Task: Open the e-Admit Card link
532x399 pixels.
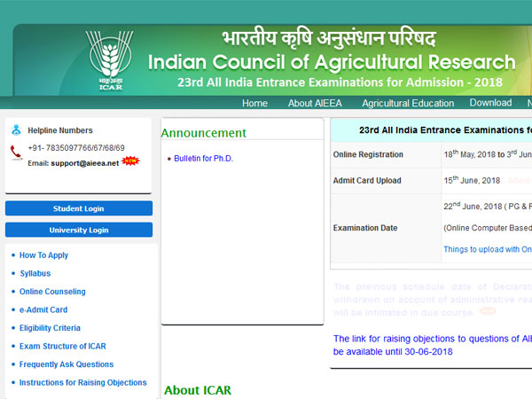Action: [x=43, y=310]
